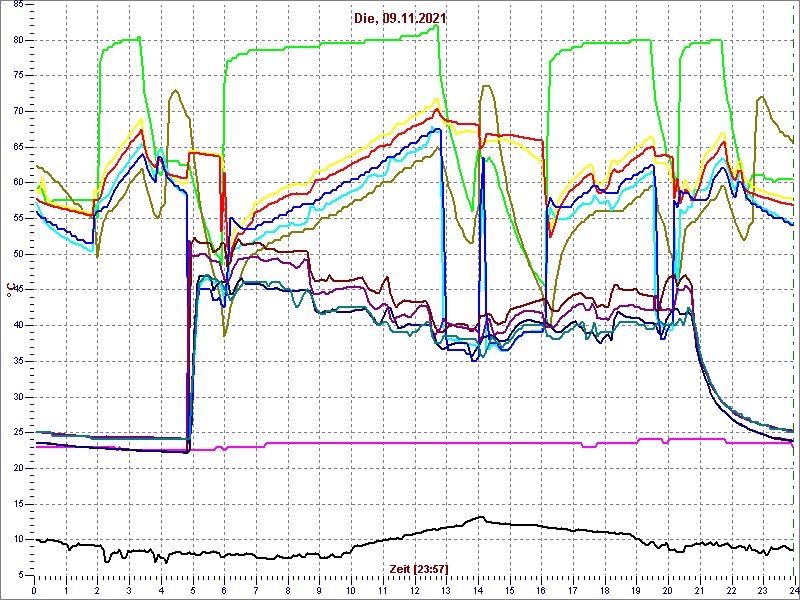Click the hour 0 x-axis label
800x600 pixels.
click(x=34, y=590)
